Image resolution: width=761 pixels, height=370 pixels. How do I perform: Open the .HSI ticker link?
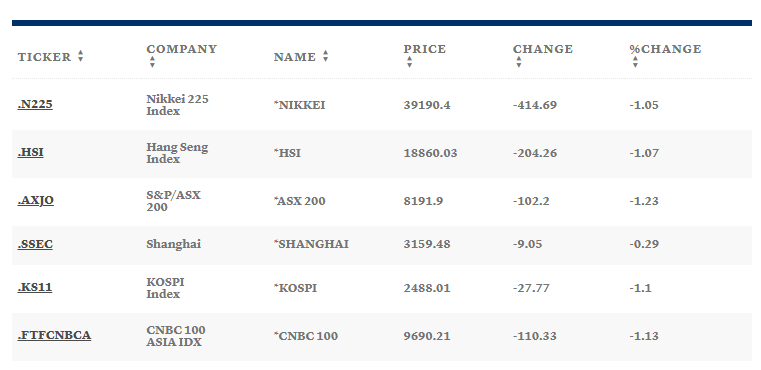click(31, 152)
